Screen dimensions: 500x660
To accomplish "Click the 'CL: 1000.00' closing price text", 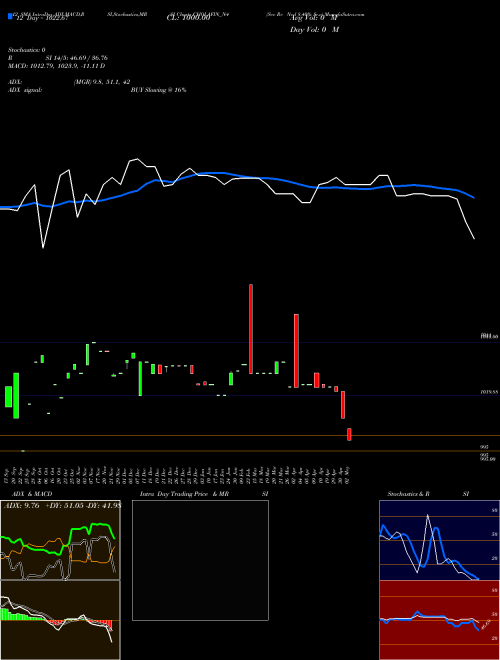I will coord(188,19).
